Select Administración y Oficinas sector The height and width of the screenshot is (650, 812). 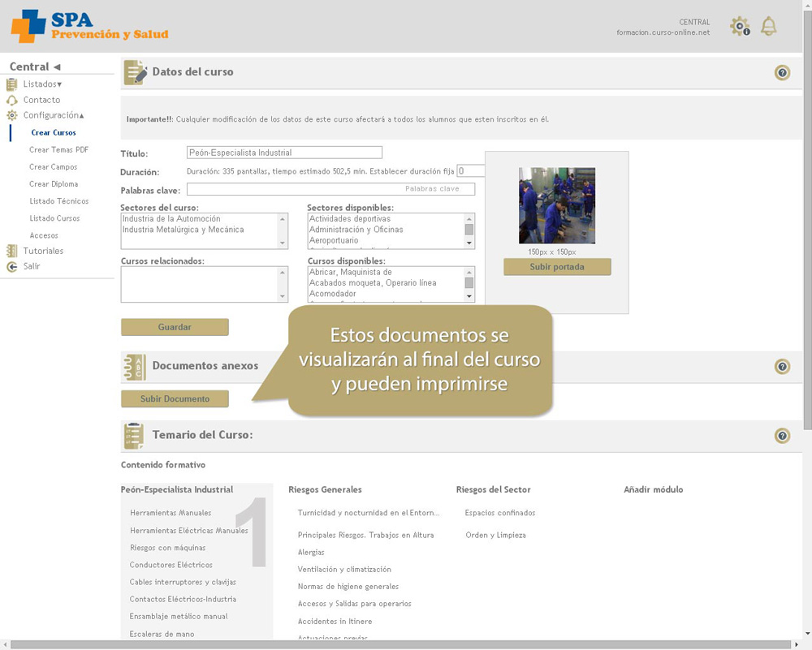tap(356, 230)
